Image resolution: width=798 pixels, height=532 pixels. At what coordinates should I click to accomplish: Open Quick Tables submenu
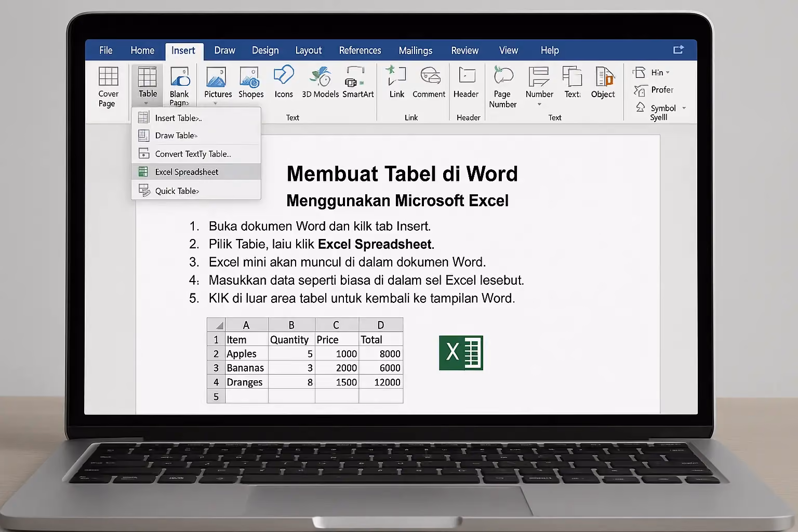click(x=196, y=191)
